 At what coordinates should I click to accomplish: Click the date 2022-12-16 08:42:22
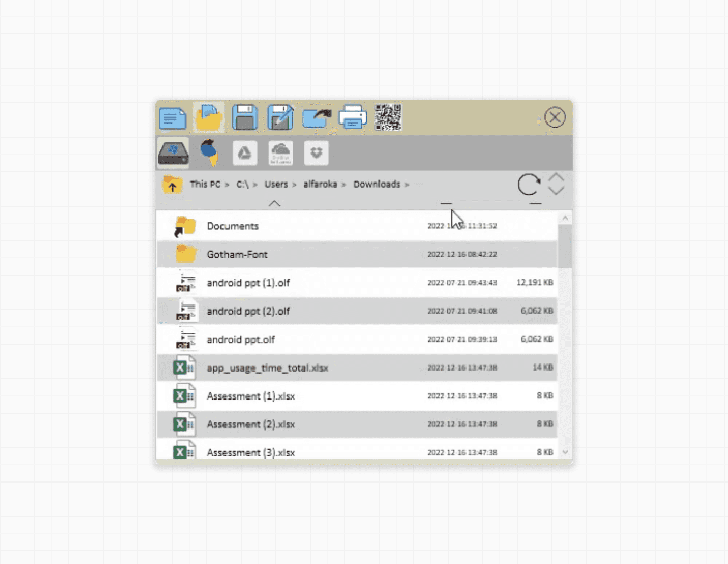[462, 254]
